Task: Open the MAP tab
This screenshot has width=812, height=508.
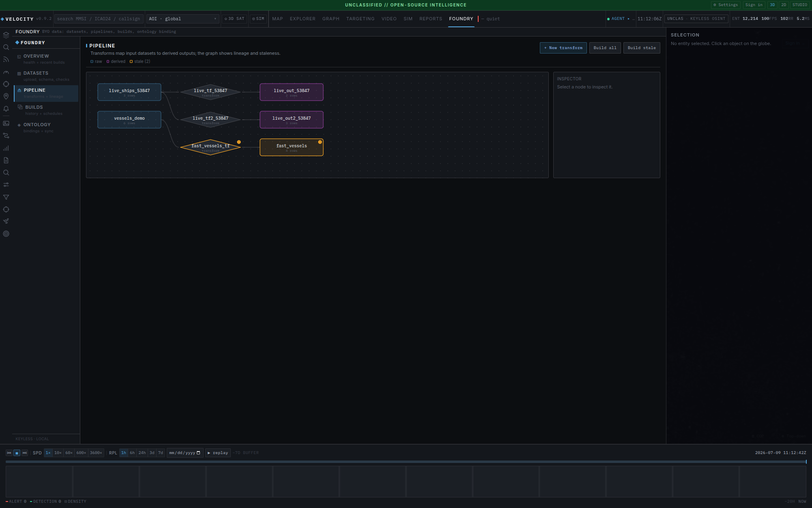Action: [277, 19]
